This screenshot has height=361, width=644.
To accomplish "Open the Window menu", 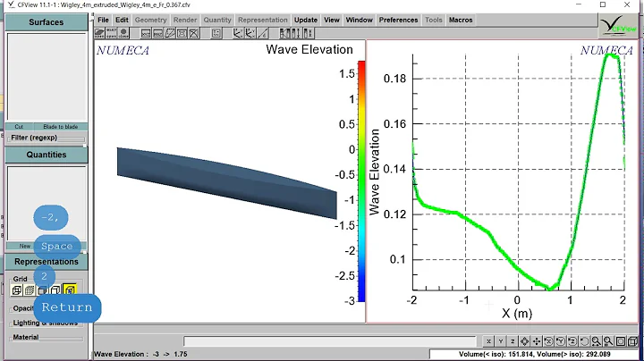I will (359, 20).
